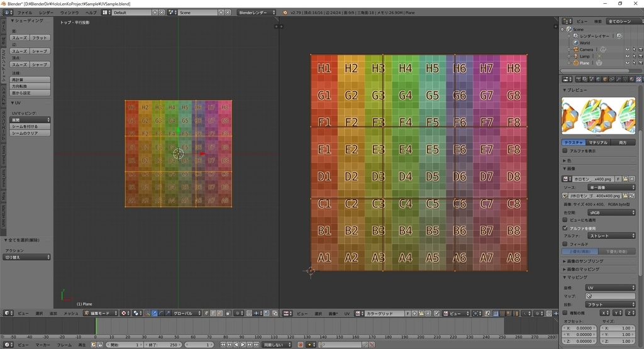Image resolution: width=644 pixels, height=349 pixels.
Task: Click the timeline play forward button
Action: click(243, 345)
